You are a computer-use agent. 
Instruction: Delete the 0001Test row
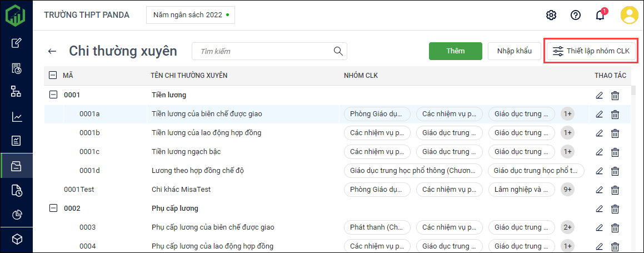615,190
